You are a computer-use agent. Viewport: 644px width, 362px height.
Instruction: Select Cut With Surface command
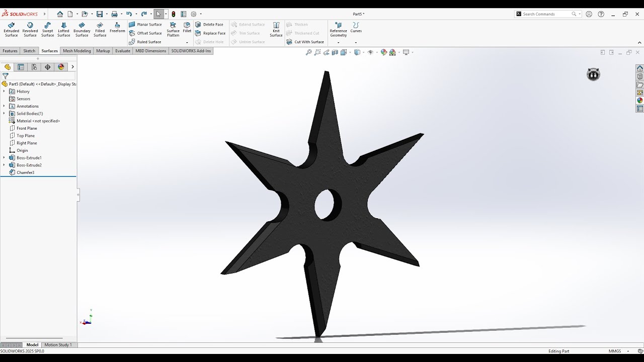pos(305,42)
